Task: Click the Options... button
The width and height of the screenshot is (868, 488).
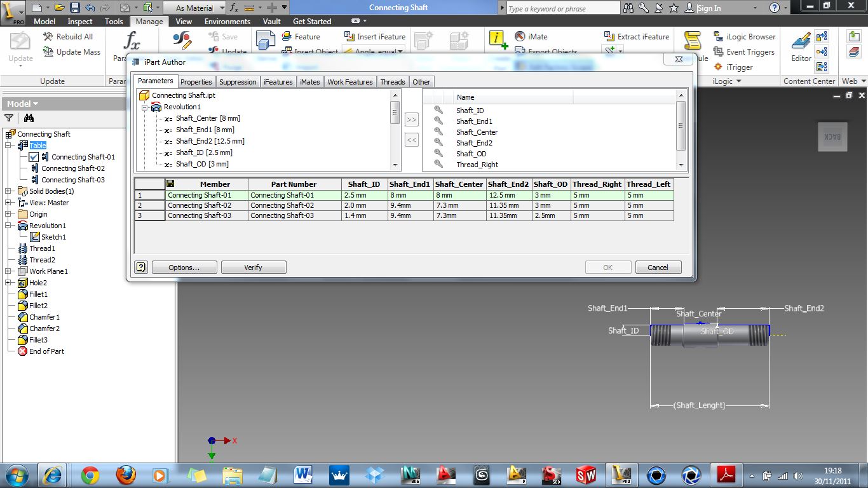Action: (184, 268)
